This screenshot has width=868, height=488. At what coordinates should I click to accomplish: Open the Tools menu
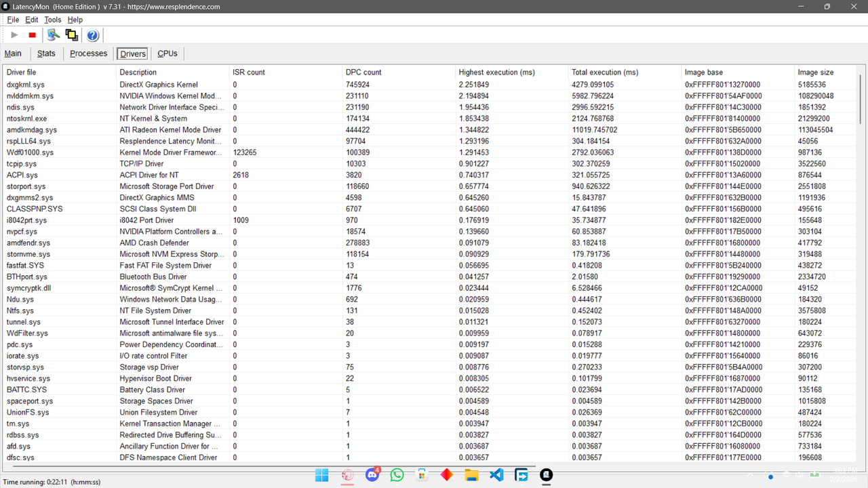pyautogui.click(x=53, y=20)
